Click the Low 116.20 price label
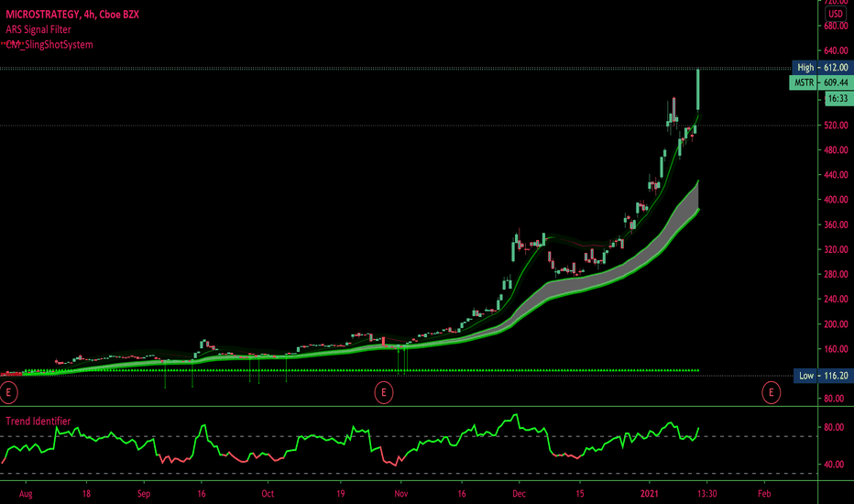 point(823,376)
